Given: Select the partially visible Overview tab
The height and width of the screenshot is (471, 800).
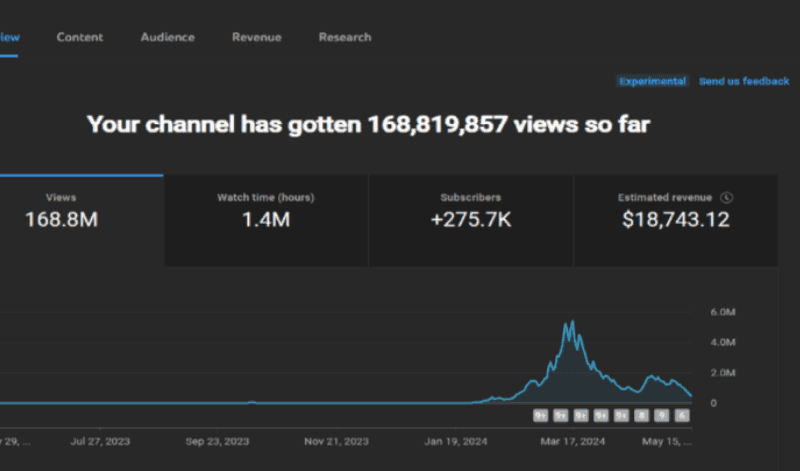Looking at the screenshot, I should coord(9,37).
